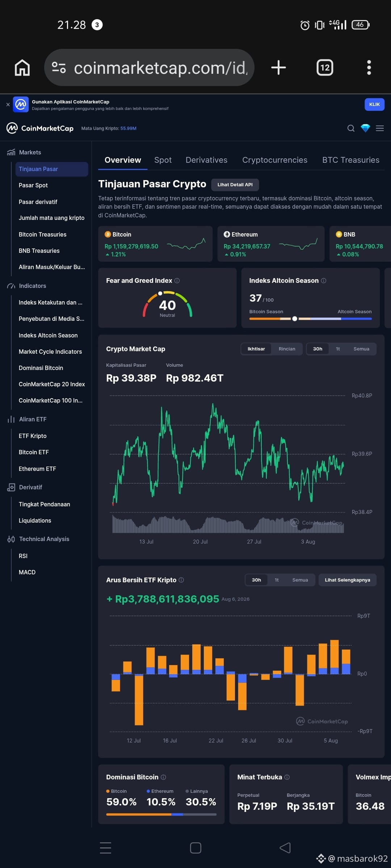Image resolution: width=391 pixels, height=868 pixels.
Task: Click the Aliran ETF bars icon
Action: click(x=11, y=419)
